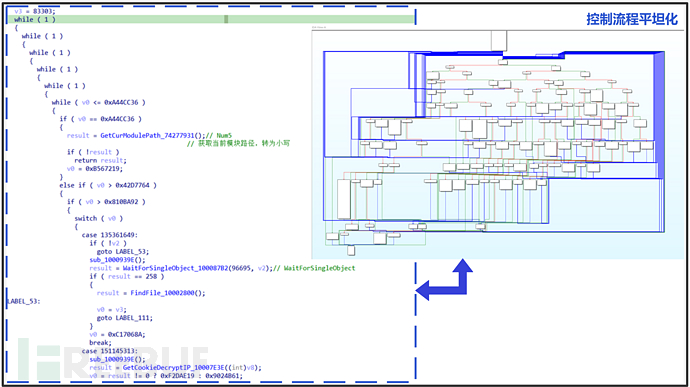Click the highlighted outermost while ( 1 ) line
Viewport: 690px width, 387px height.
click(x=211, y=19)
